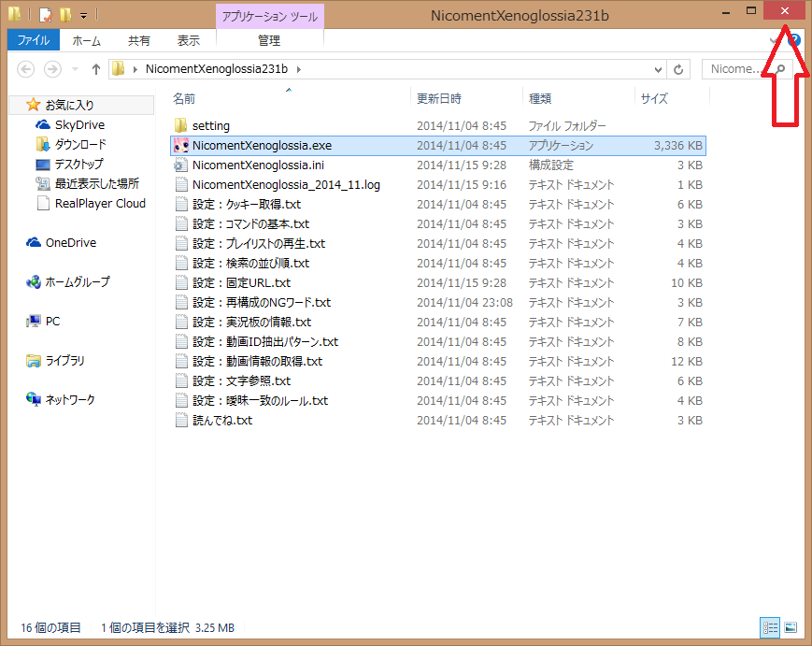812x646 pixels.
Task: Start a search with the magnifier icon
Action: (782, 68)
